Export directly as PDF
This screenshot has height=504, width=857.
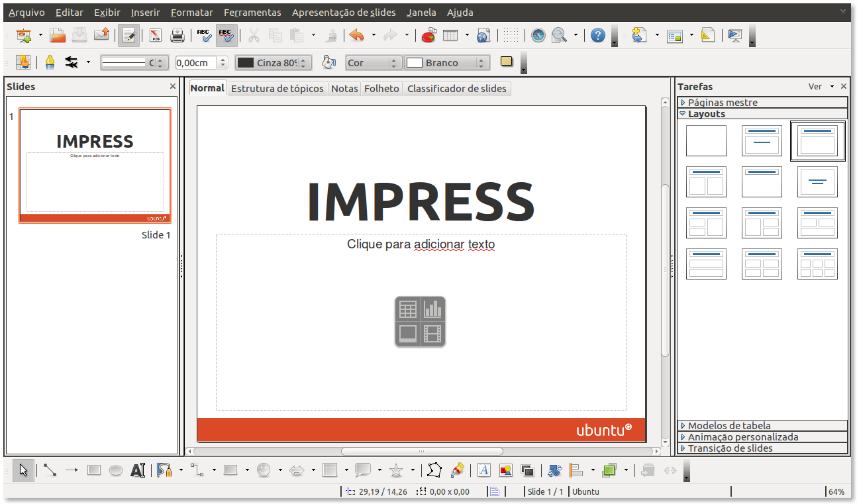coord(156,36)
